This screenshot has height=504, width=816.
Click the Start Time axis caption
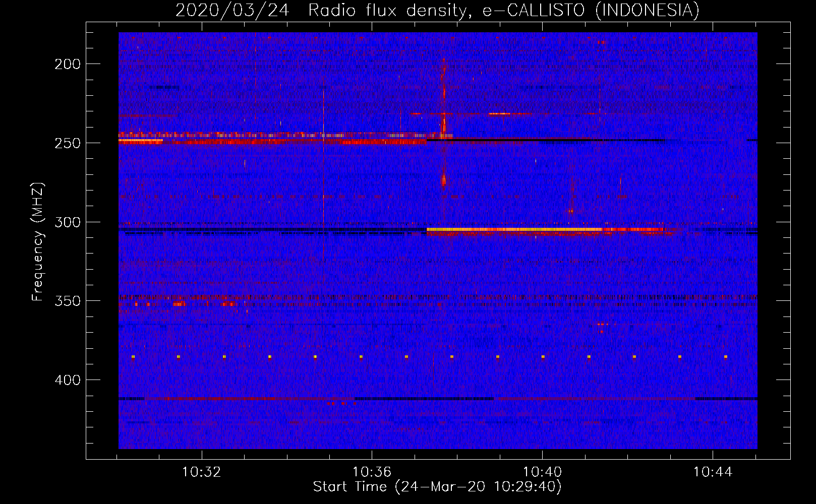437,487
